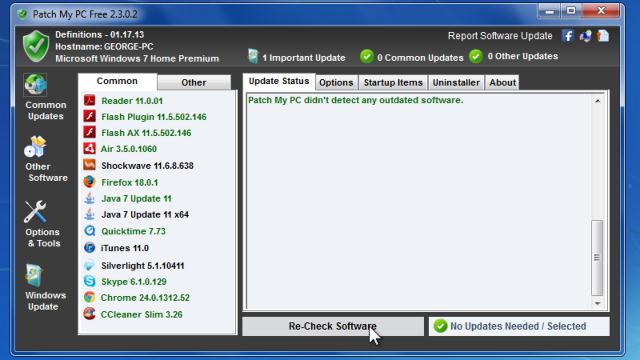Click the Java 7 x64 icon
640x360 pixels.
point(89,214)
